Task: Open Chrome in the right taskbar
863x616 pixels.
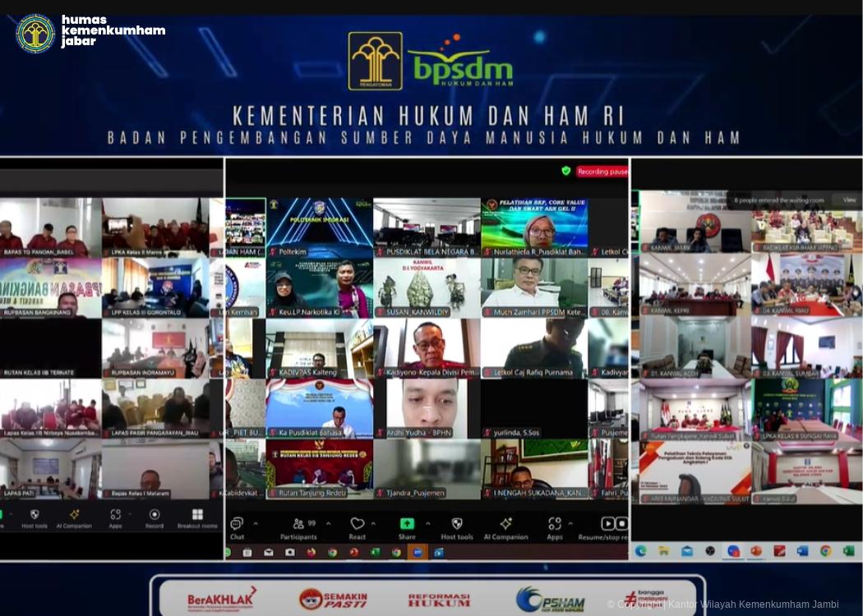Action: (x=825, y=550)
